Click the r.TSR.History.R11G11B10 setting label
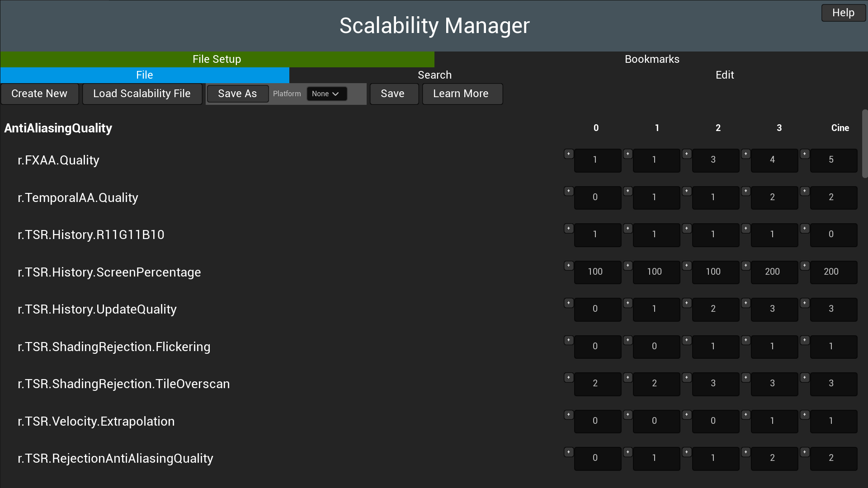 (x=91, y=235)
